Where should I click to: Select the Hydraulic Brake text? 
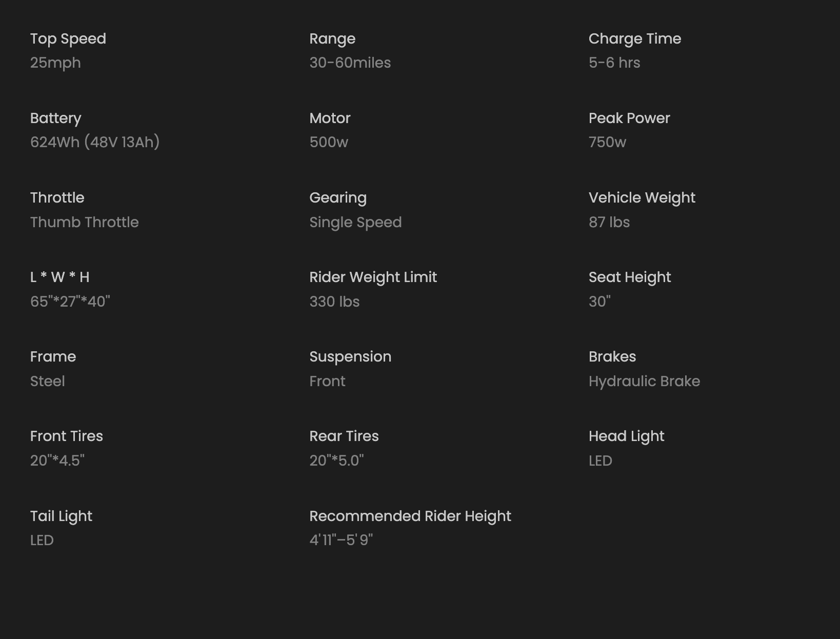pyautogui.click(x=644, y=382)
